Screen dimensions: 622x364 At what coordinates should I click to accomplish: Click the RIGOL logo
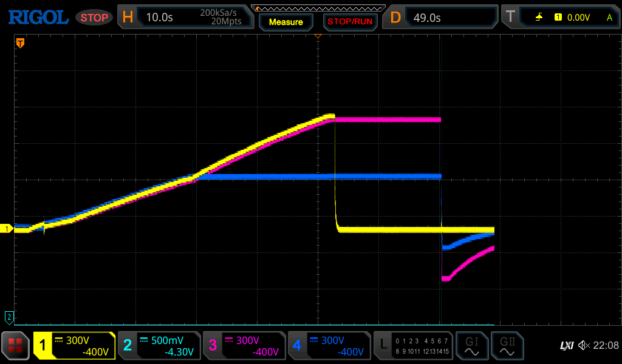pyautogui.click(x=38, y=17)
